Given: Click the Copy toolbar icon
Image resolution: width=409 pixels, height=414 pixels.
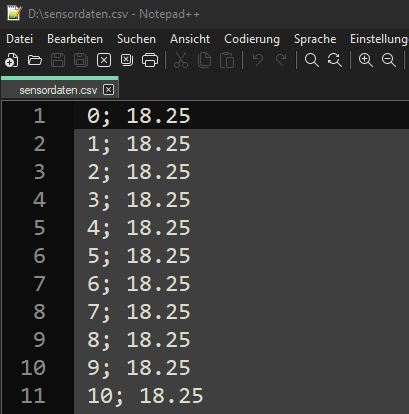Looking at the screenshot, I should 204,60.
